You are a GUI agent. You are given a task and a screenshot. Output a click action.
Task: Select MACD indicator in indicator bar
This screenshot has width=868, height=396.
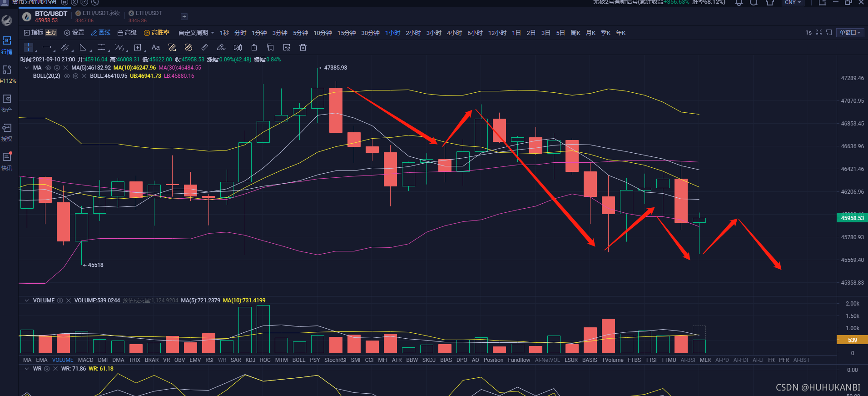point(85,360)
